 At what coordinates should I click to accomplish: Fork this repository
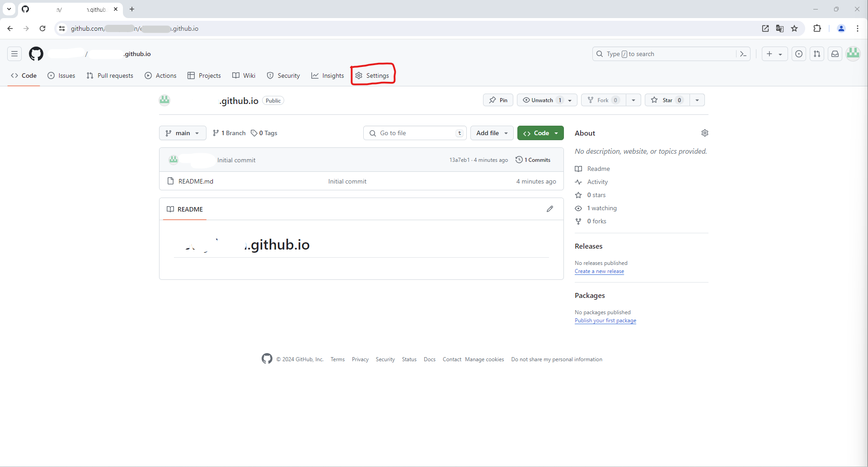[604, 100]
